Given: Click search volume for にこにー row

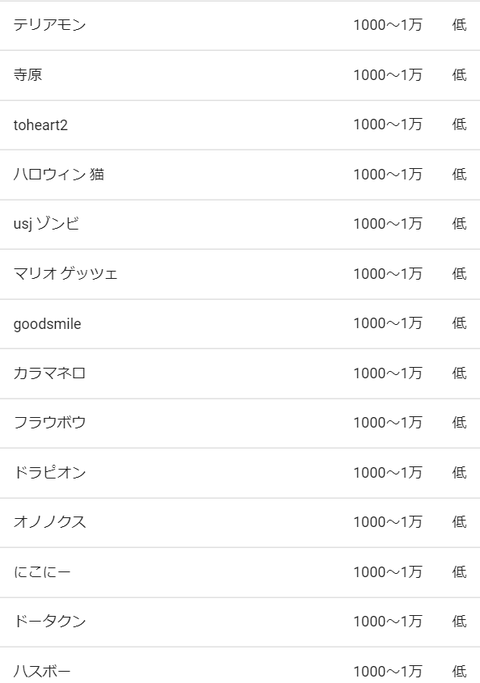Looking at the screenshot, I should [388, 572].
